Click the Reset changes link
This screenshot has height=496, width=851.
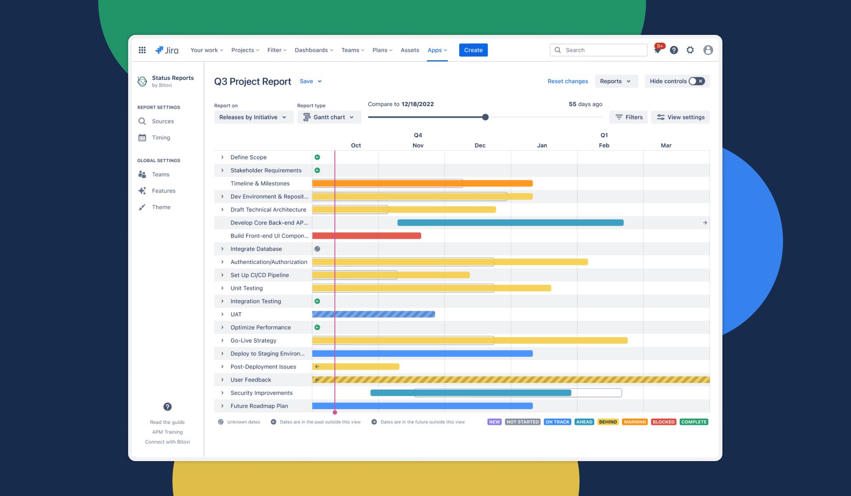pos(567,81)
